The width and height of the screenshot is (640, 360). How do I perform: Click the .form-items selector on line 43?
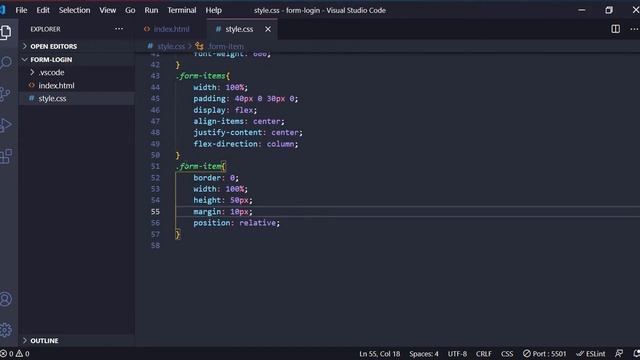tap(202, 76)
